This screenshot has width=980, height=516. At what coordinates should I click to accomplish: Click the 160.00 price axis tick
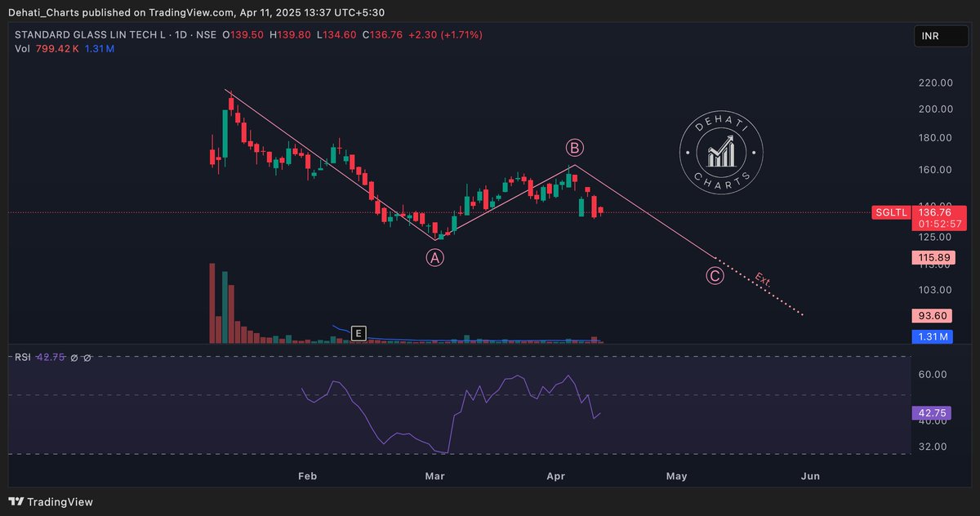point(935,170)
